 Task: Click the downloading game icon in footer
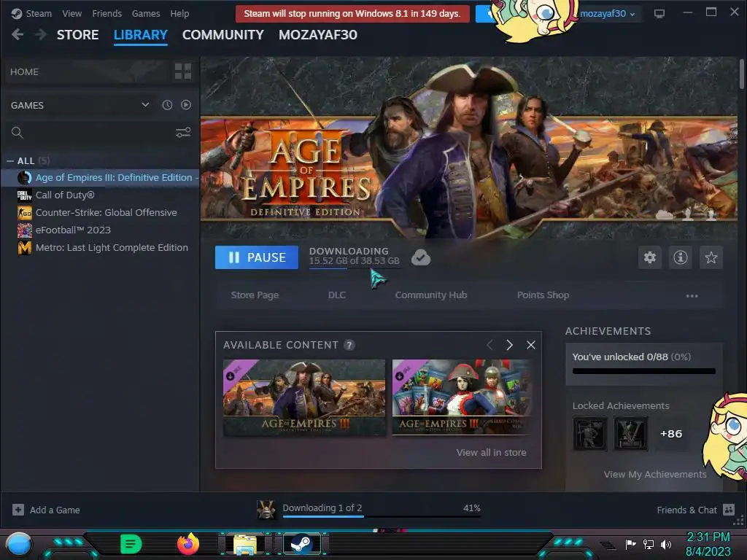266,510
